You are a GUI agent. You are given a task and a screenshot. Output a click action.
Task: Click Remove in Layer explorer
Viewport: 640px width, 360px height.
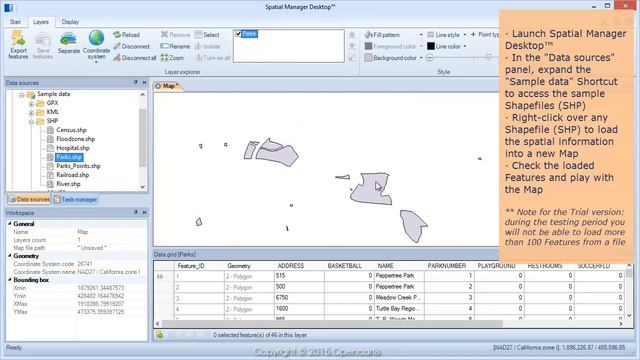point(175,35)
